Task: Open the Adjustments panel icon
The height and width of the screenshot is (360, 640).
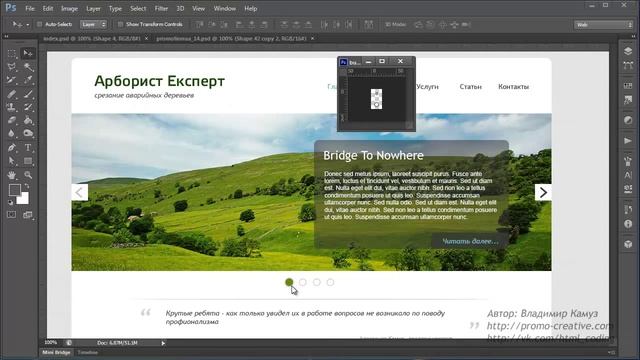Action: tap(628, 120)
